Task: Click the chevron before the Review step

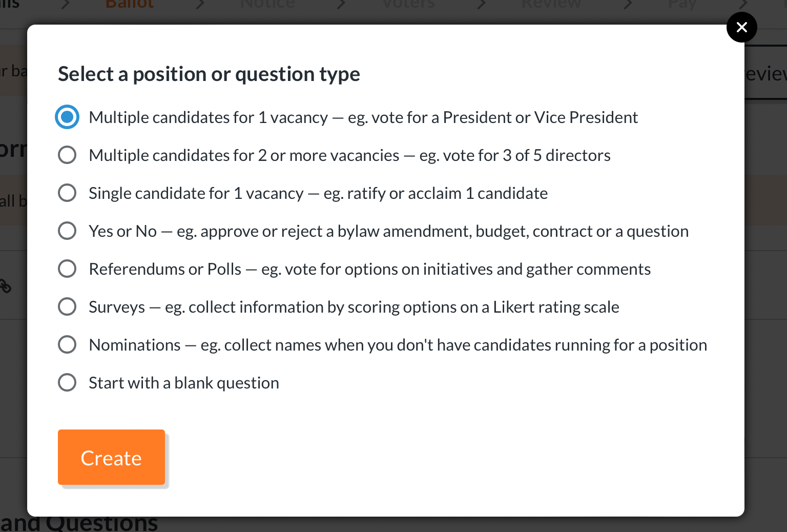Action: coord(481,4)
